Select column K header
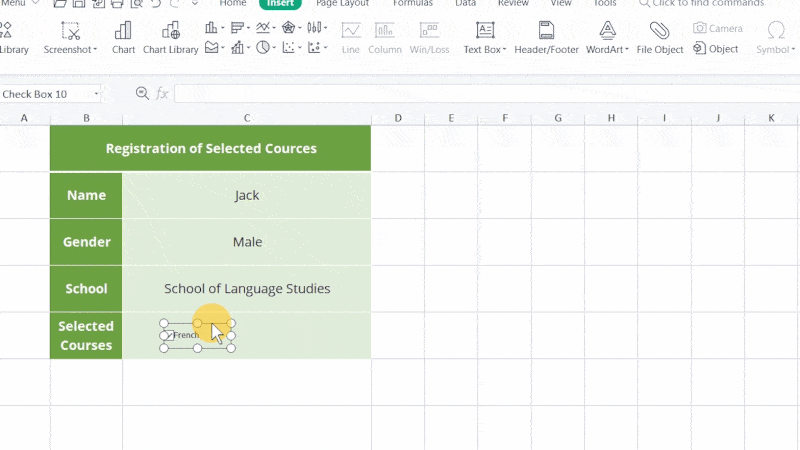This screenshot has width=800, height=450. point(771,118)
